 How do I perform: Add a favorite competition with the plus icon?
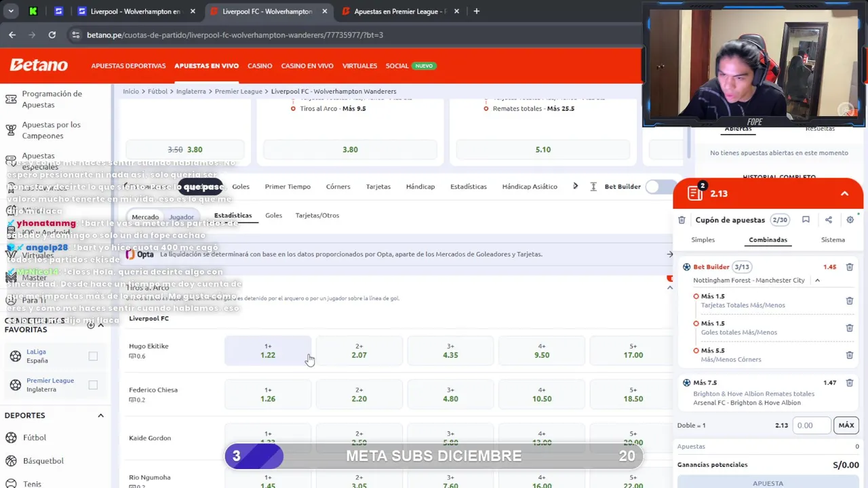[x=90, y=325]
